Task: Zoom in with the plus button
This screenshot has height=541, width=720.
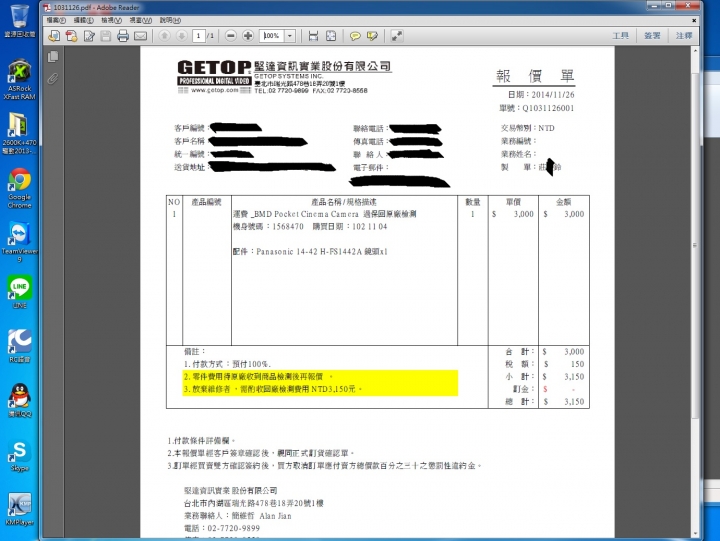Action: [248, 36]
